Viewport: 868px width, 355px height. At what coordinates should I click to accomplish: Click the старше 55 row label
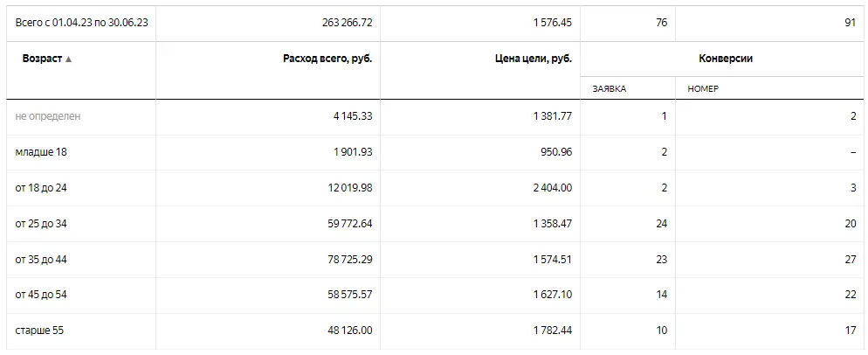(x=39, y=331)
